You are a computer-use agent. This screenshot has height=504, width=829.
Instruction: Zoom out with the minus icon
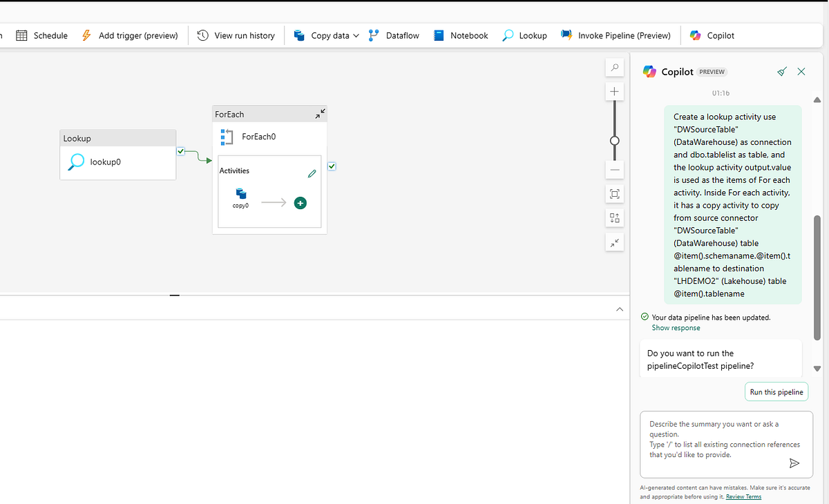click(614, 170)
